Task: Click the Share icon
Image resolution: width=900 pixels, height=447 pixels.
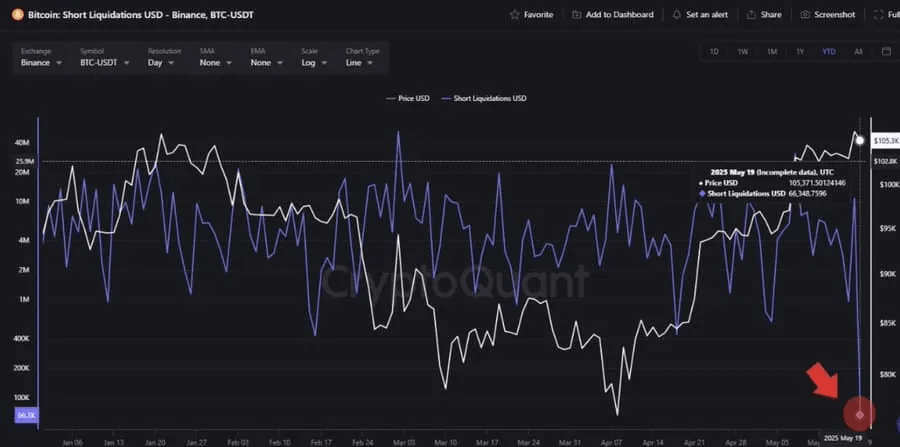Action: (x=750, y=15)
